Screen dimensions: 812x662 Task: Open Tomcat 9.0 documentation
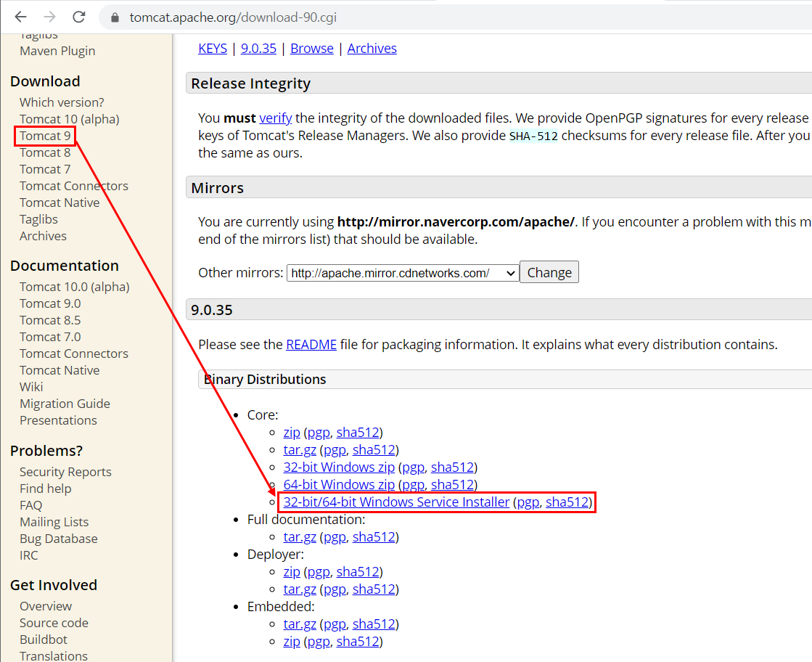click(x=50, y=303)
